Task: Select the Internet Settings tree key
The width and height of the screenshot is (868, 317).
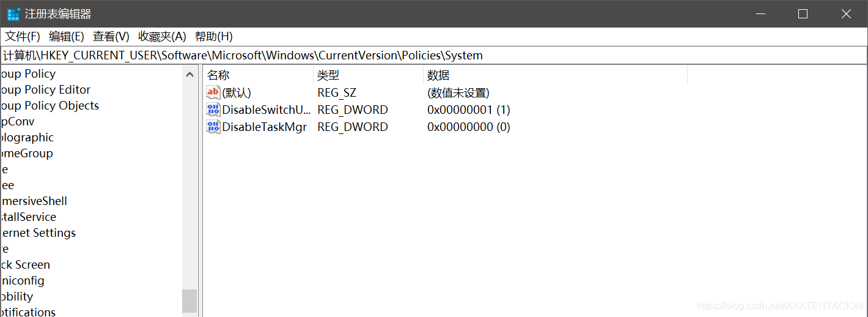Action: pyautogui.click(x=38, y=233)
